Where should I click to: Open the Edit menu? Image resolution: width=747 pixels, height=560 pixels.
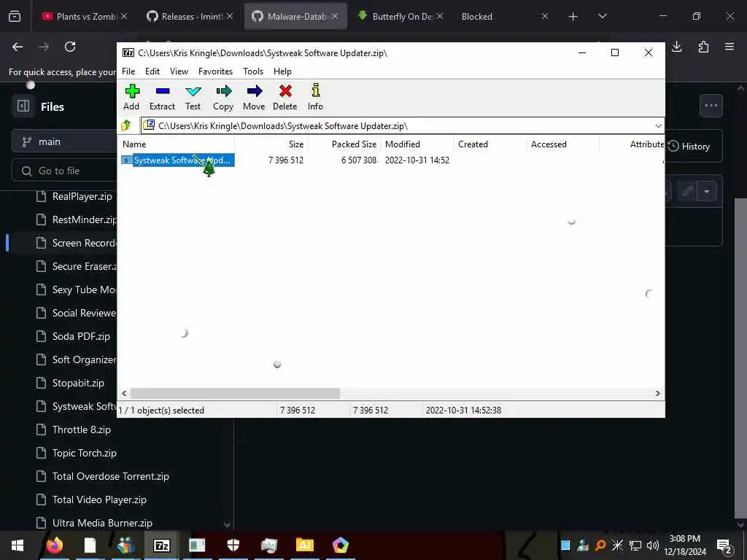[x=152, y=71]
